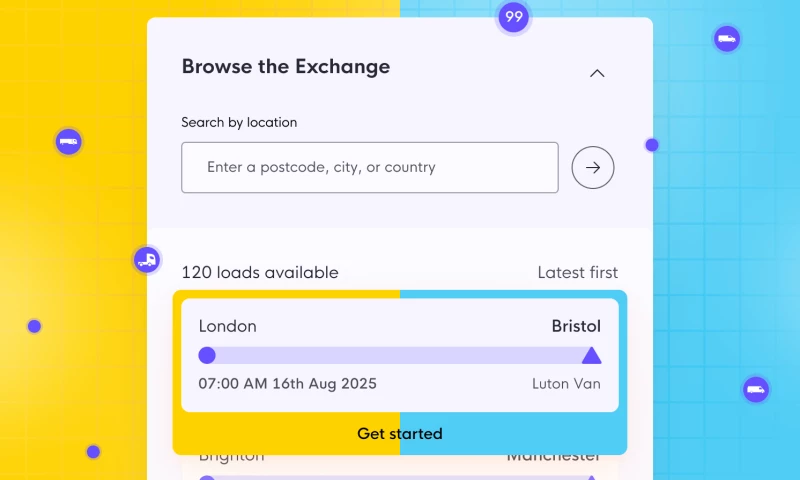The height and width of the screenshot is (480, 800).
Task: Focus the postcode, city, or country field
Action: click(370, 167)
